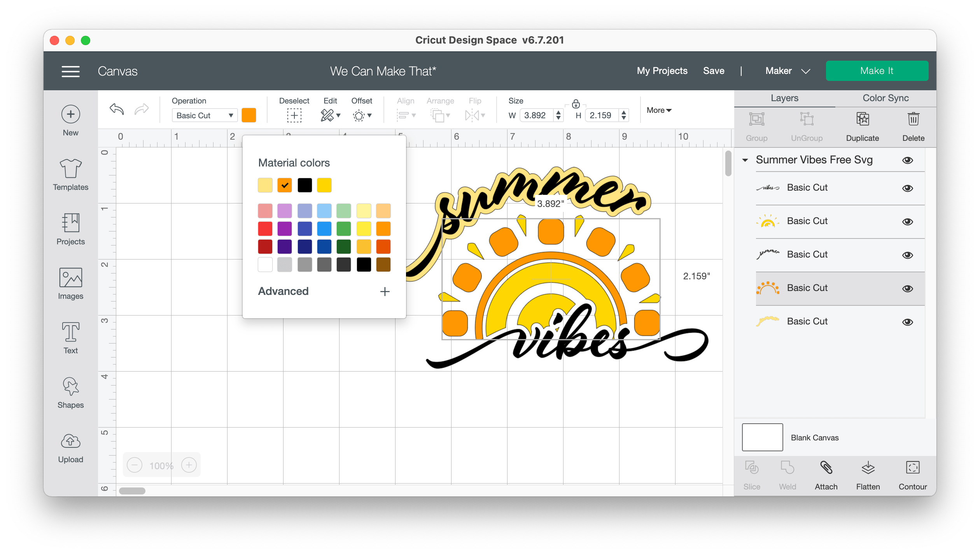Open the Operation Basic Cut dropdown
The width and height of the screenshot is (980, 554).
click(x=205, y=115)
